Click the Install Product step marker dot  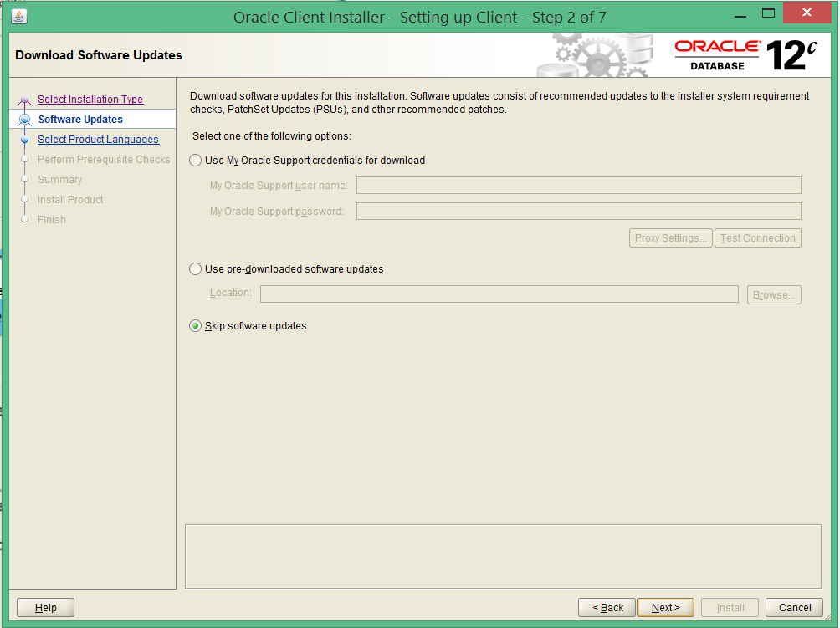(26, 199)
